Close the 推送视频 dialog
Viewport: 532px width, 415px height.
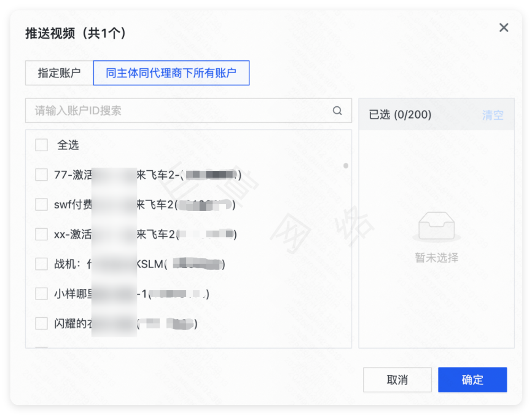(504, 28)
